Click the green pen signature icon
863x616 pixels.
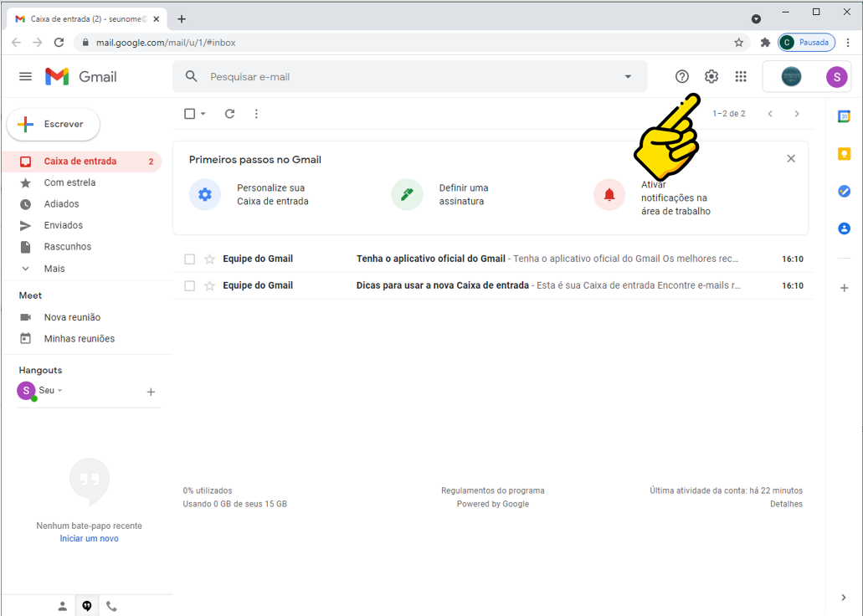pyautogui.click(x=407, y=194)
